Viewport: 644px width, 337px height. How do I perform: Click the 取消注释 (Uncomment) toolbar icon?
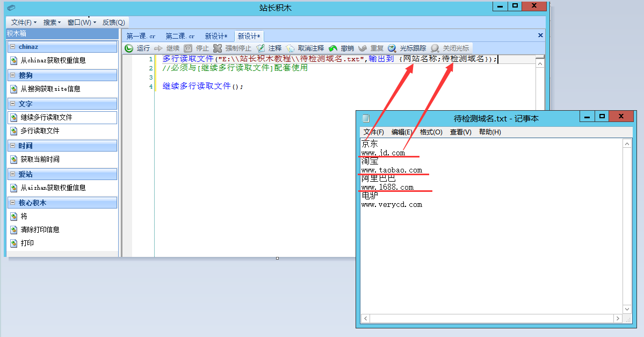[291, 48]
